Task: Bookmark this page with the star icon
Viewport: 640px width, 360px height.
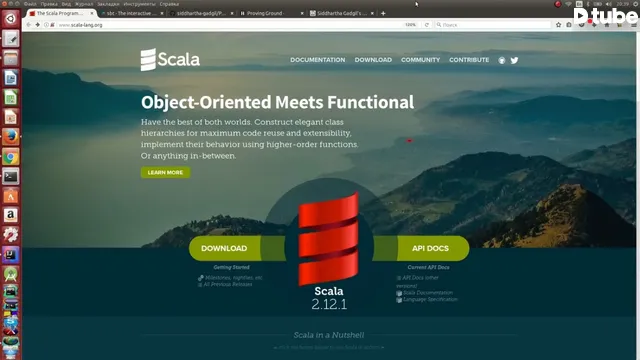Action: point(558,25)
